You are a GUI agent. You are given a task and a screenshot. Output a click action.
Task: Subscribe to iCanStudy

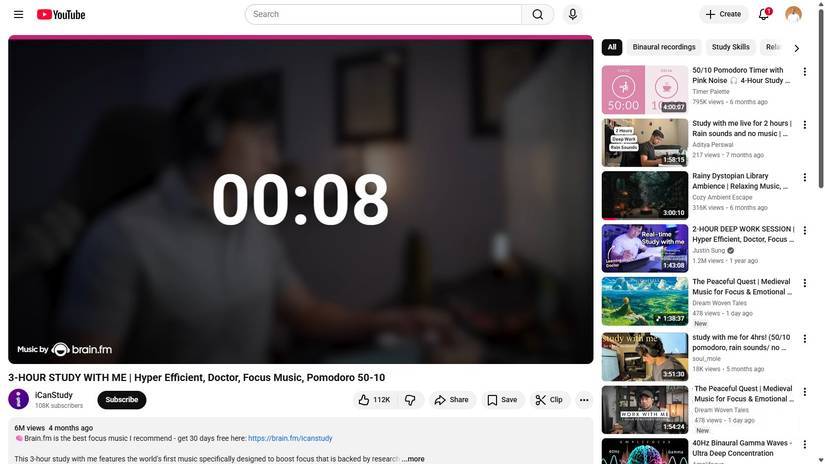122,400
